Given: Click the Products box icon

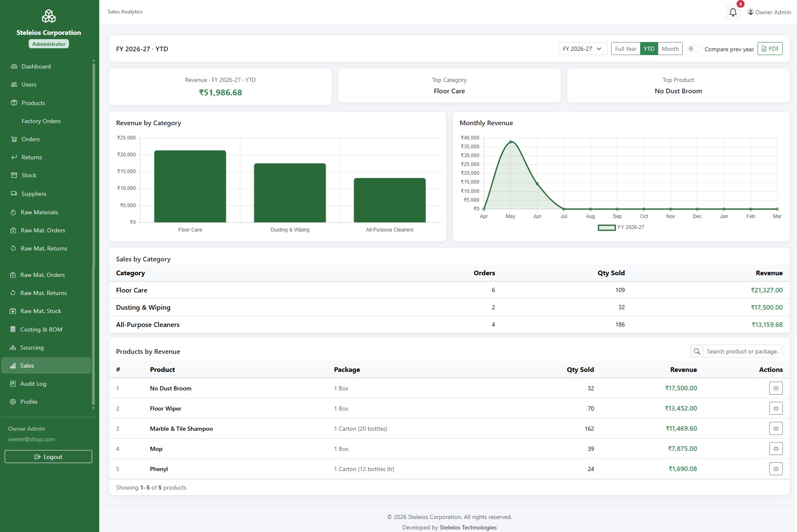Looking at the screenshot, I should tap(14, 103).
